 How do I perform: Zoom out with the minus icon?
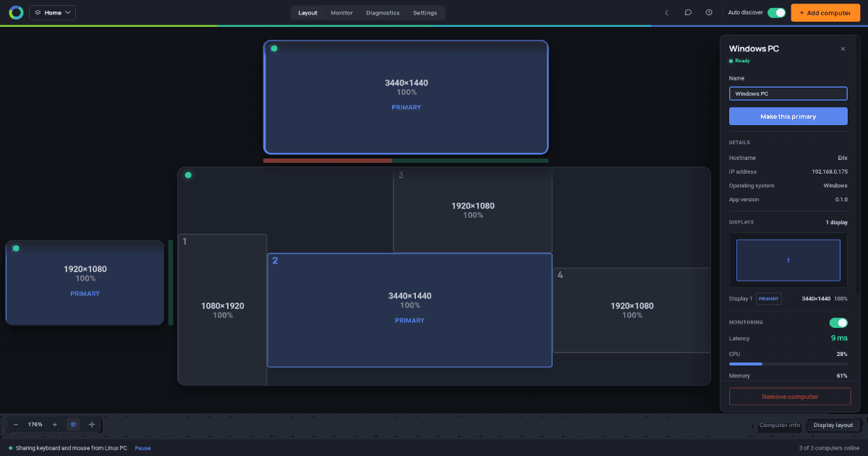tap(16, 424)
